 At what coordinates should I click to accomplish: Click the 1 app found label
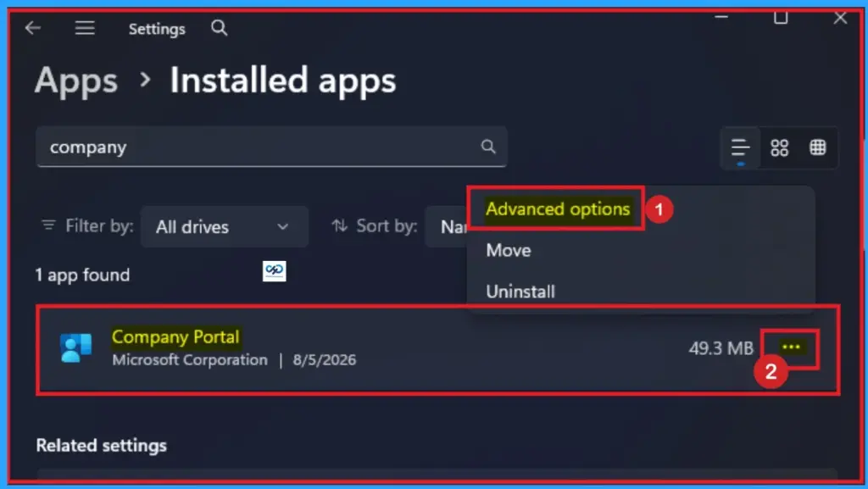[x=82, y=275]
